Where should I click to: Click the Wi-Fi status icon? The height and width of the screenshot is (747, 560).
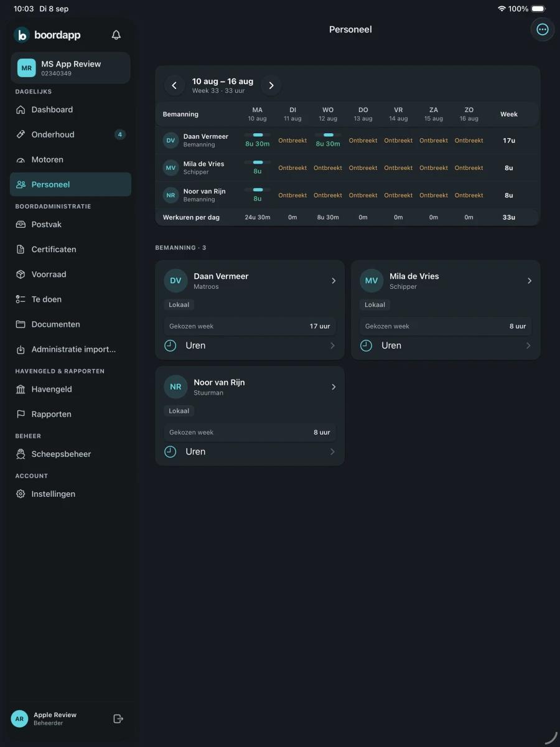pos(502,9)
